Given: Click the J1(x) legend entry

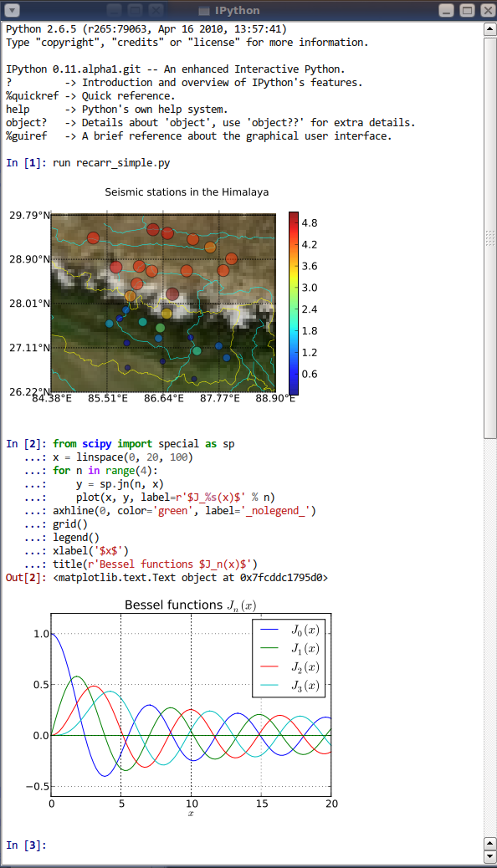Looking at the screenshot, I should coord(289,648).
